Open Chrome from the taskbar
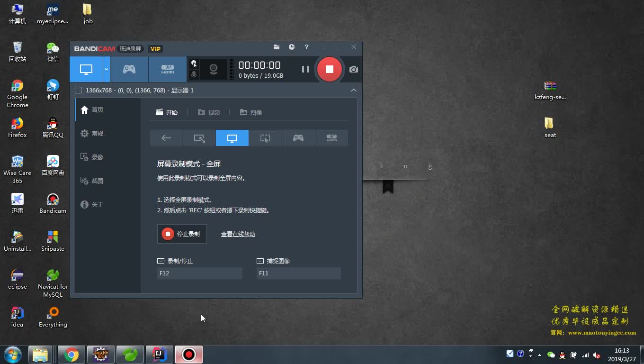 pos(72,355)
